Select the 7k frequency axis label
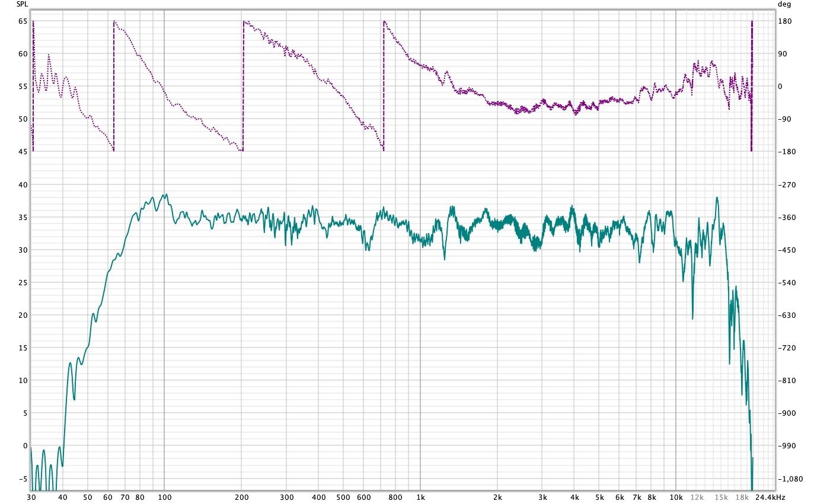 tap(637, 497)
